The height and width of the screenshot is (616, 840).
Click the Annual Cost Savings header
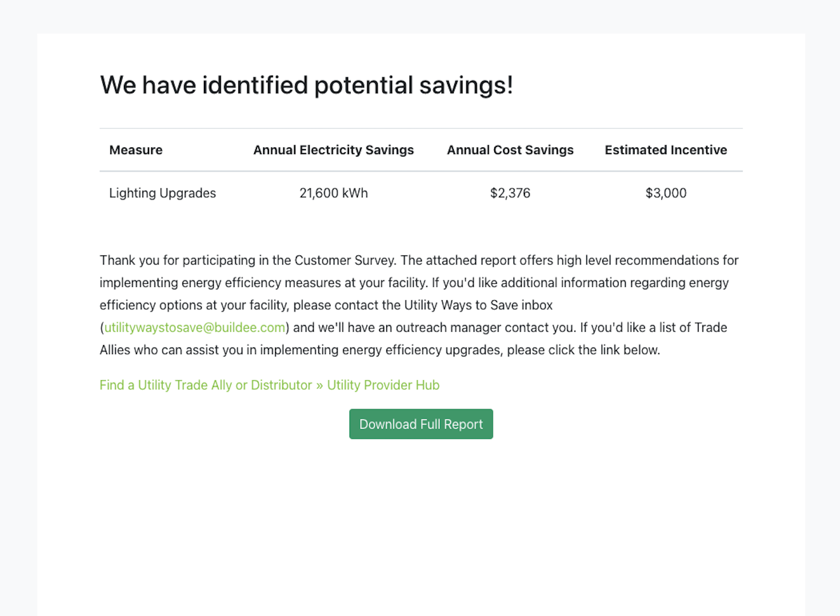tap(510, 150)
